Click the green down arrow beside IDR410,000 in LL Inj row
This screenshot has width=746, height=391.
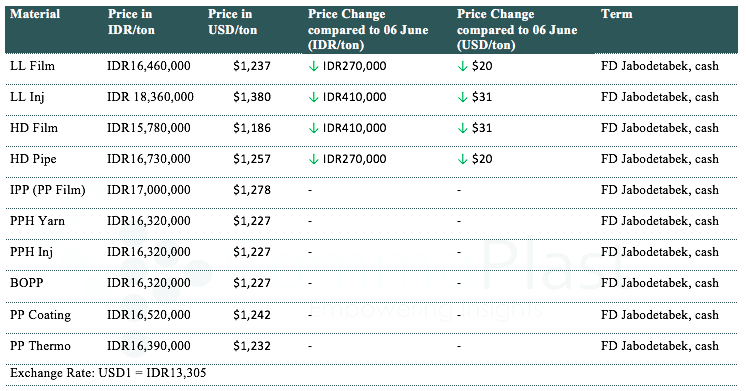(313, 98)
